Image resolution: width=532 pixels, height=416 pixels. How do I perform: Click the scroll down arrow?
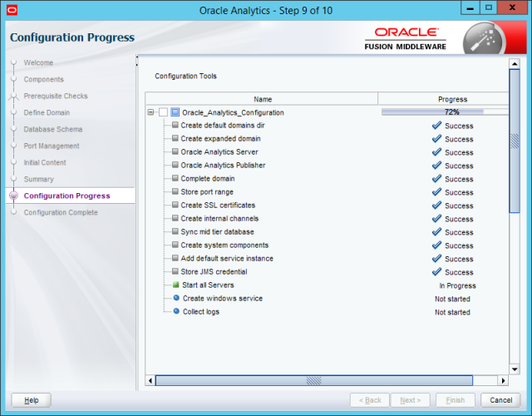point(515,369)
